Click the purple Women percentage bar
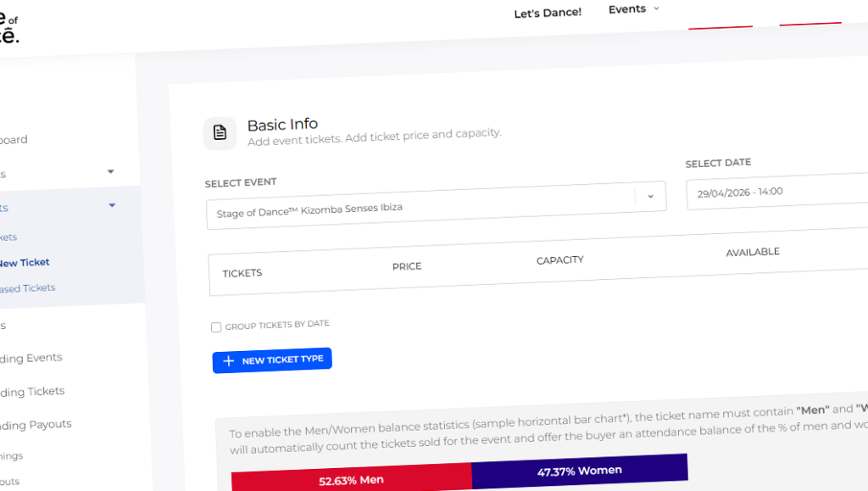This screenshot has height=491, width=868. 579,470
